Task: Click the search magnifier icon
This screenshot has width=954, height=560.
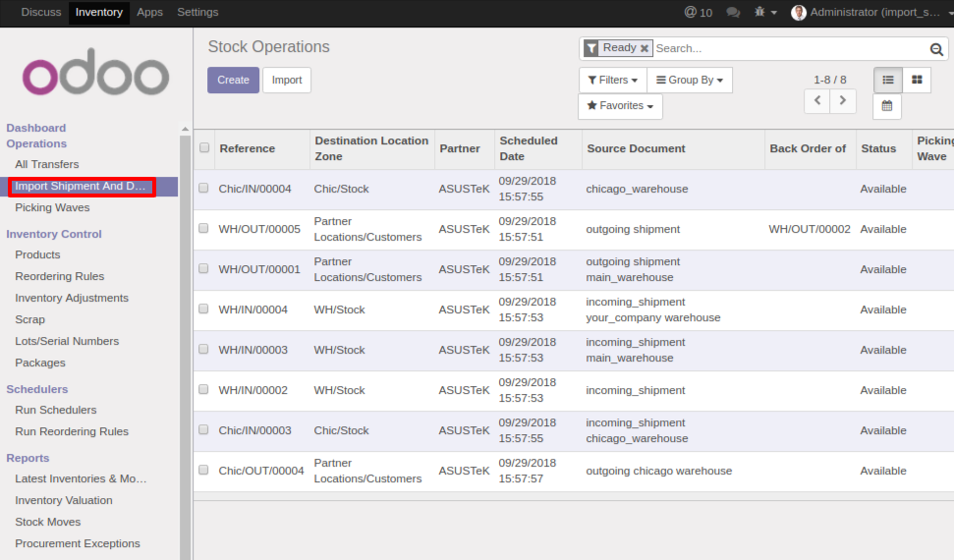Action: pyautogui.click(x=936, y=49)
